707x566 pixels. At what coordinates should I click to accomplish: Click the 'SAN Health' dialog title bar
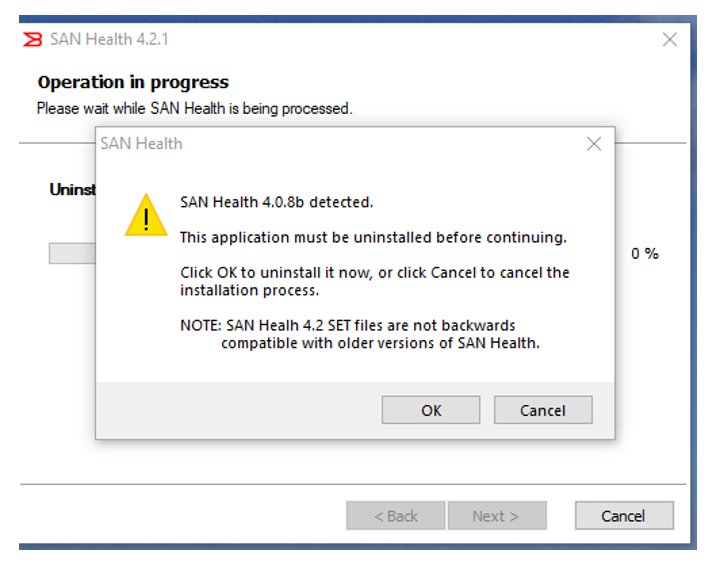(x=300, y=144)
